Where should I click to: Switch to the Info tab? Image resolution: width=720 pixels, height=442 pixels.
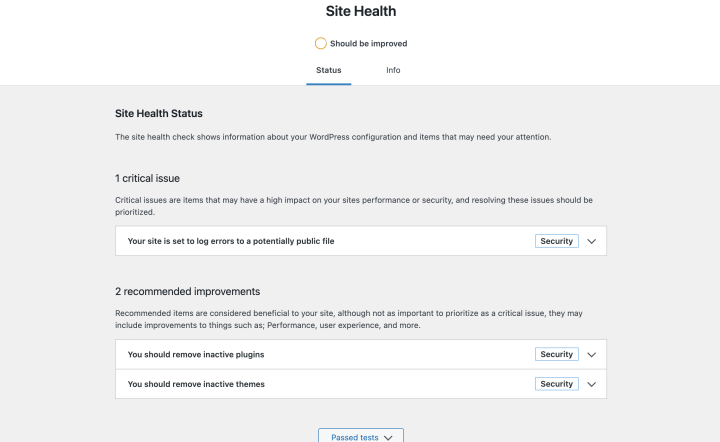coord(393,70)
